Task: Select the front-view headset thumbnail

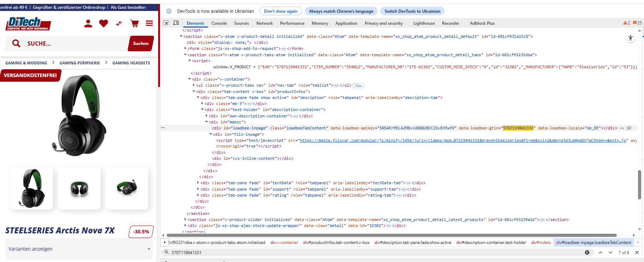Action: pyautogui.click(x=79, y=188)
